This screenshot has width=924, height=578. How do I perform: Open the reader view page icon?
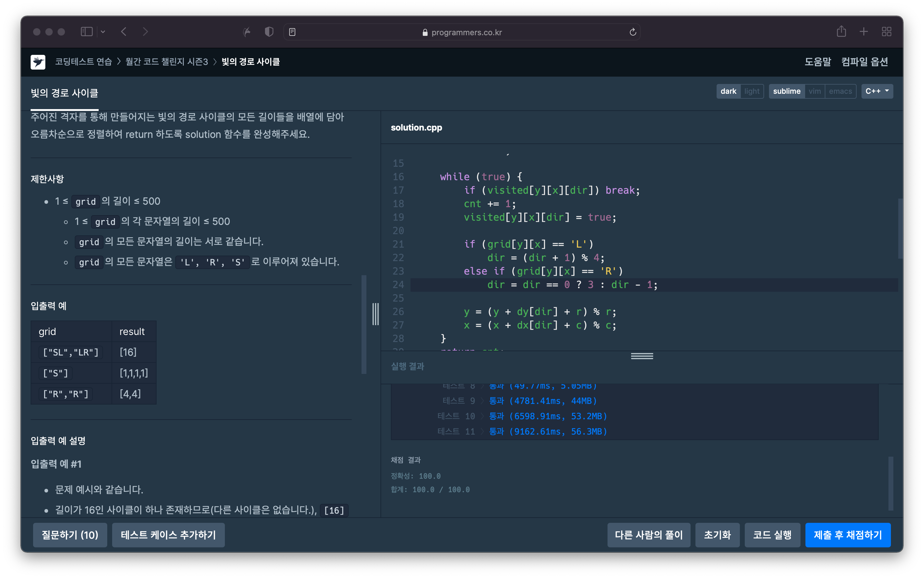pyautogui.click(x=292, y=32)
